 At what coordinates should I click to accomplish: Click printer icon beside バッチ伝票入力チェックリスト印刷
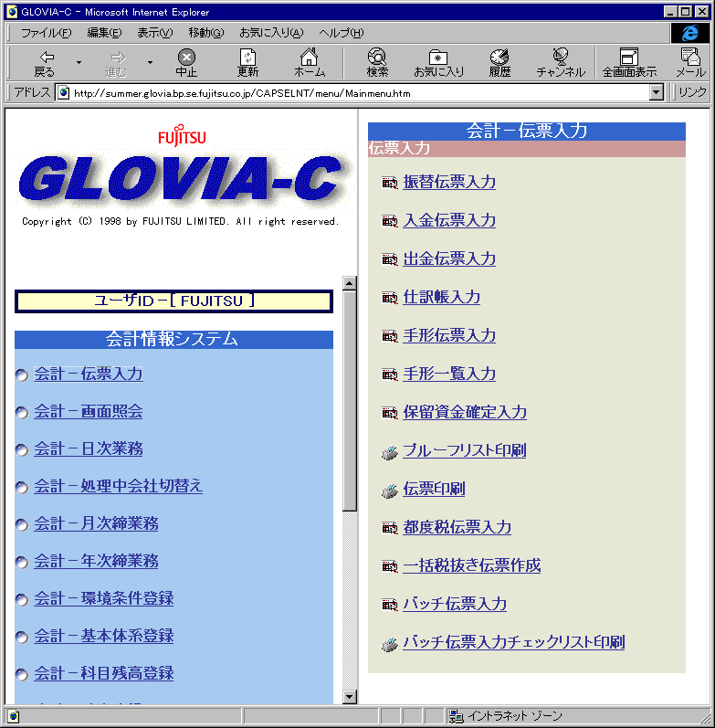click(x=390, y=645)
